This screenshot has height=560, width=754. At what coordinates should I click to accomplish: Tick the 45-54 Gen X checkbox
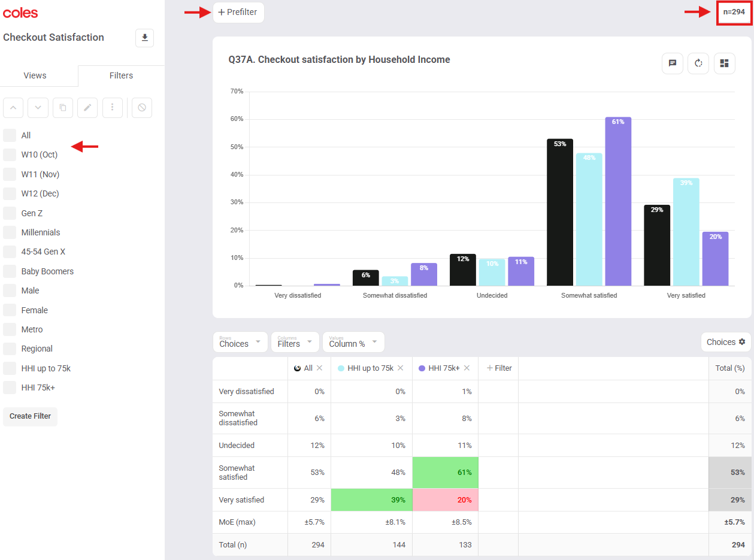[x=10, y=252]
